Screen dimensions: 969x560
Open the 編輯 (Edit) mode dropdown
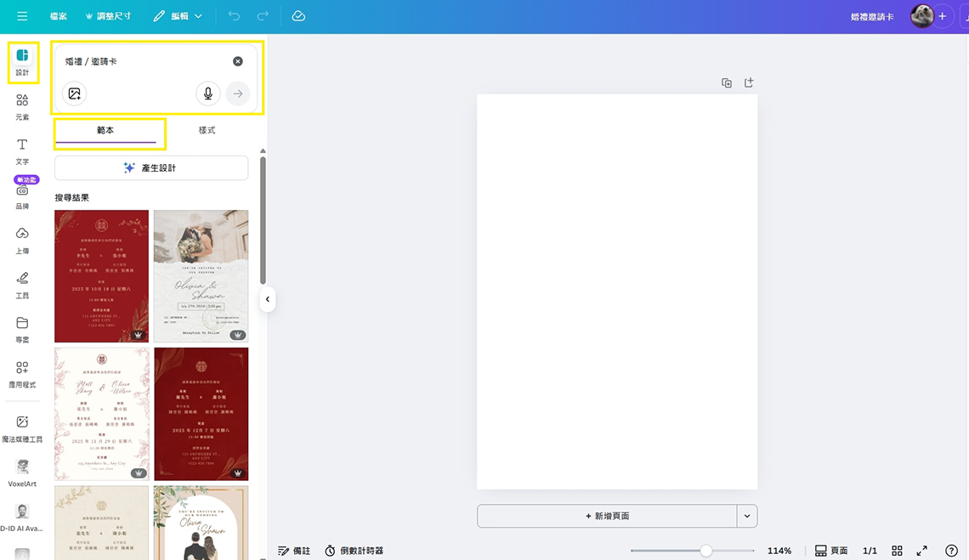[x=178, y=16]
